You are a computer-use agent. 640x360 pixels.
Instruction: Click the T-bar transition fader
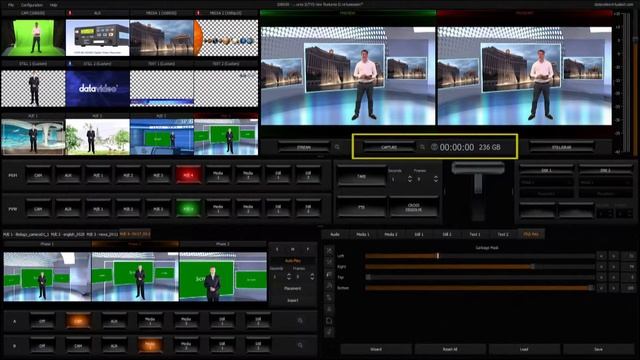[478, 168]
